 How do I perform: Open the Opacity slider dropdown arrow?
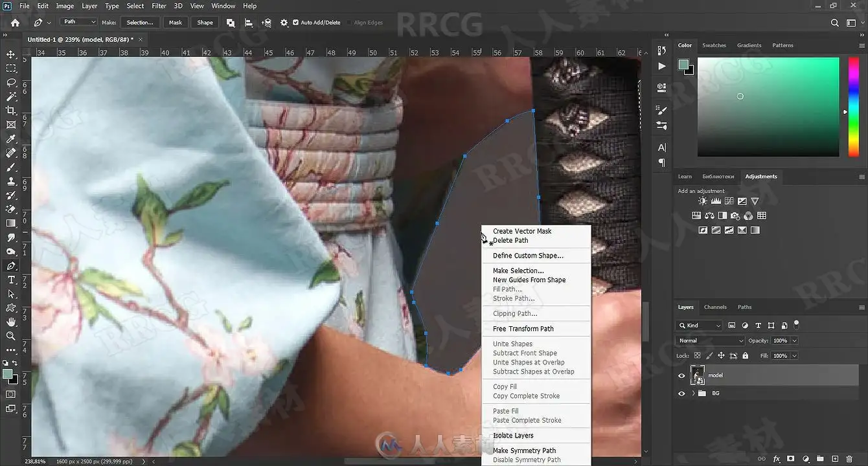coord(794,340)
